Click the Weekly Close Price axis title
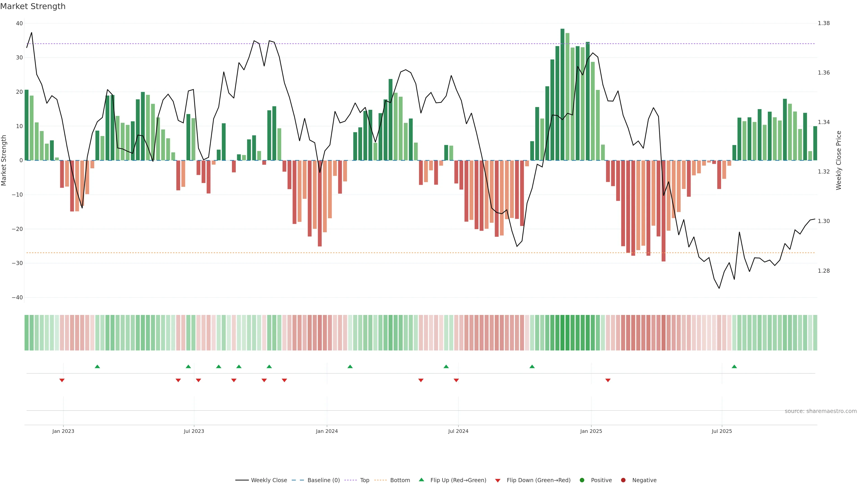The height and width of the screenshot is (488, 868). click(839, 160)
